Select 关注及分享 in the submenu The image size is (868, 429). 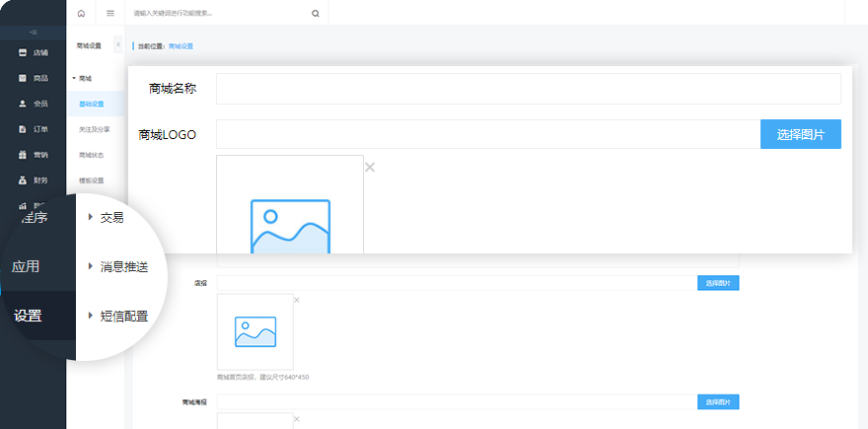[94, 129]
